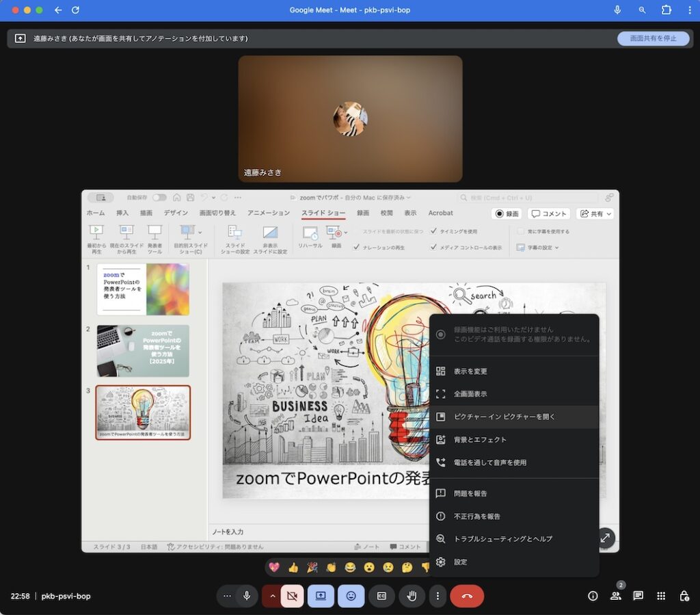Toggle ナレーションの再生 checkbox
Screen dimensions: 700x615
(x=356, y=247)
